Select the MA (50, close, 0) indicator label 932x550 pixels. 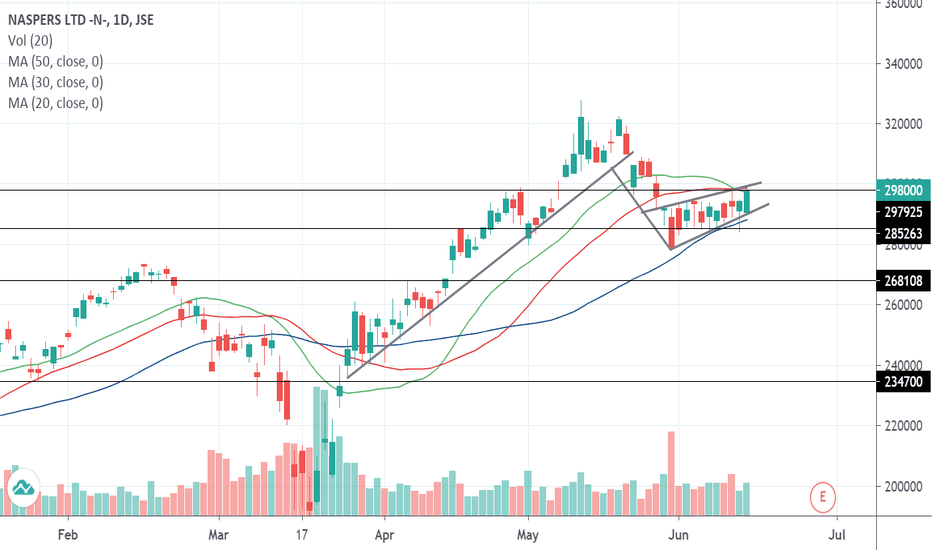[55, 61]
